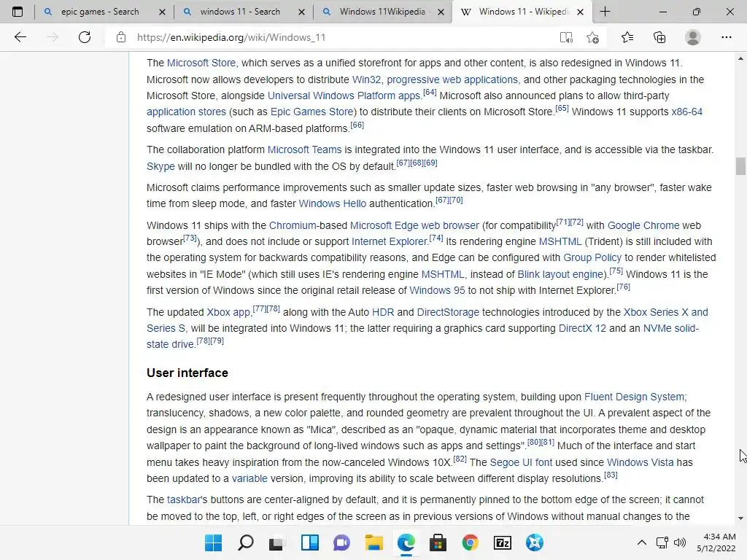Image resolution: width=747 pixels, height=560 pixels.
Task: Open the DirectStorage link
Action: point(448,312)
